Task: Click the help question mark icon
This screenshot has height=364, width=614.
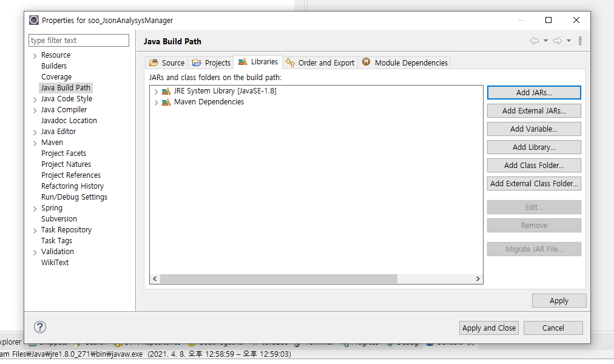Action: (40, 327)
